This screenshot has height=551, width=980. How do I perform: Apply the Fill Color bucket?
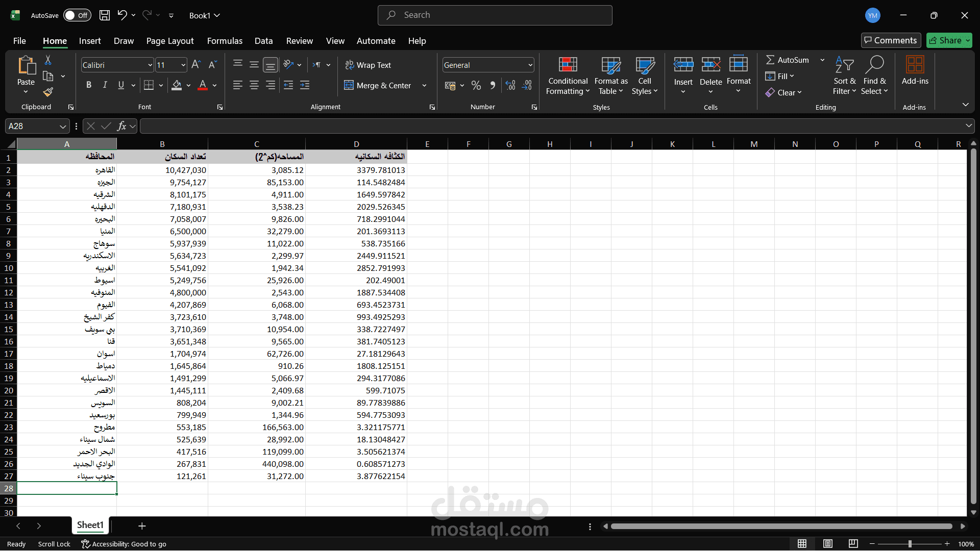coord(177,85)
